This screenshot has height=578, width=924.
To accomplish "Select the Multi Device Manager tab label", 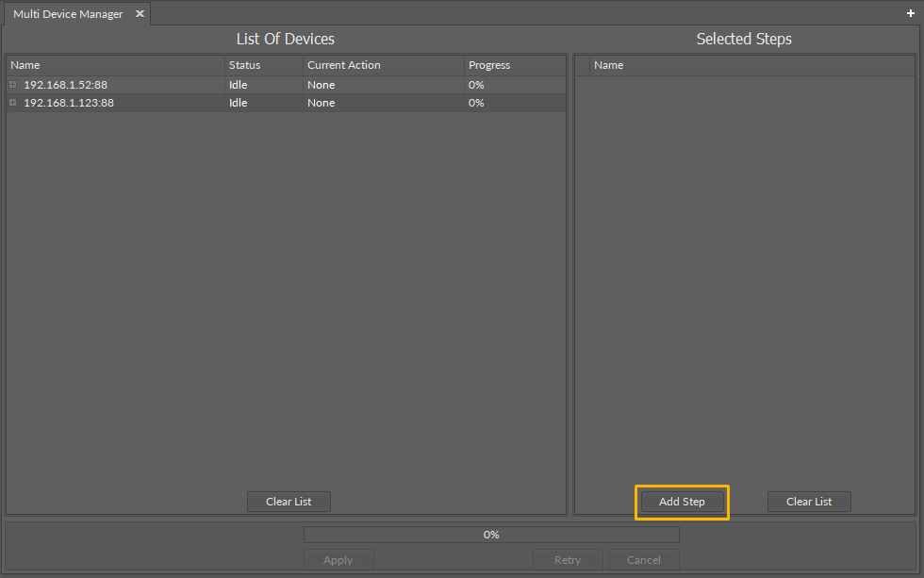I will [x=66, y=13].
